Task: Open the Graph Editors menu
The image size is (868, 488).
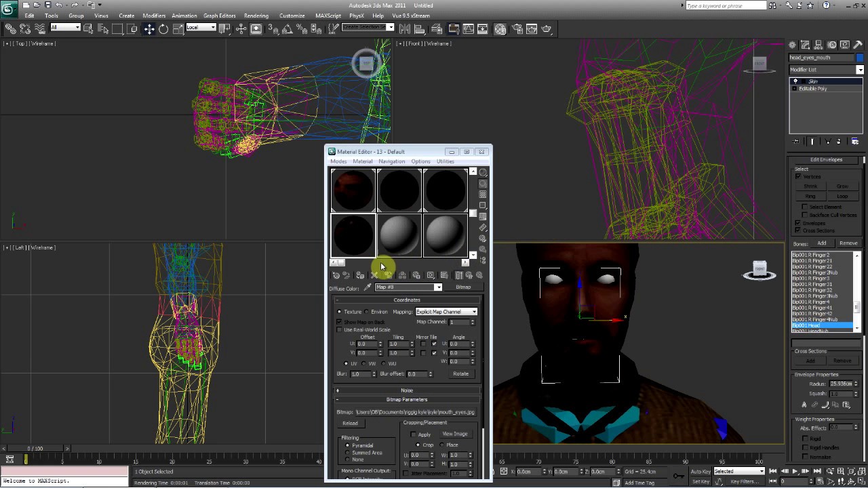Action: coord(220,16)
